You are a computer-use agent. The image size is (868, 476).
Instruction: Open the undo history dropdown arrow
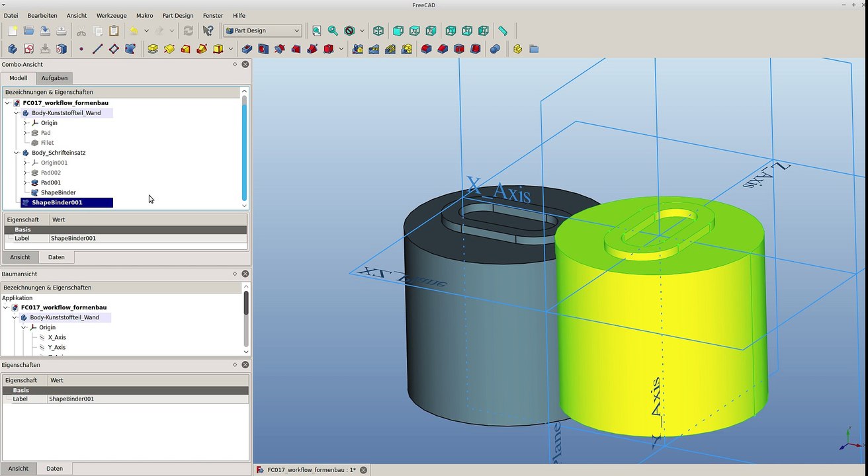[x=146, y=30]
